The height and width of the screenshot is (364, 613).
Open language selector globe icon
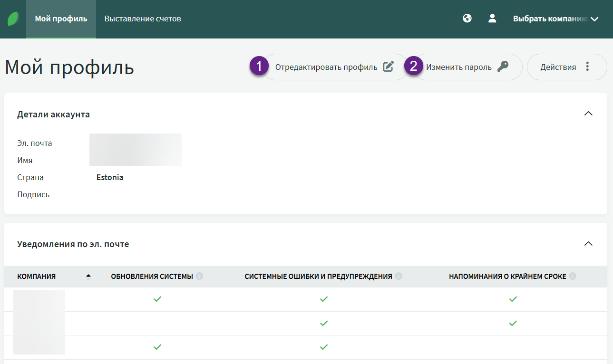coord(467,19)
